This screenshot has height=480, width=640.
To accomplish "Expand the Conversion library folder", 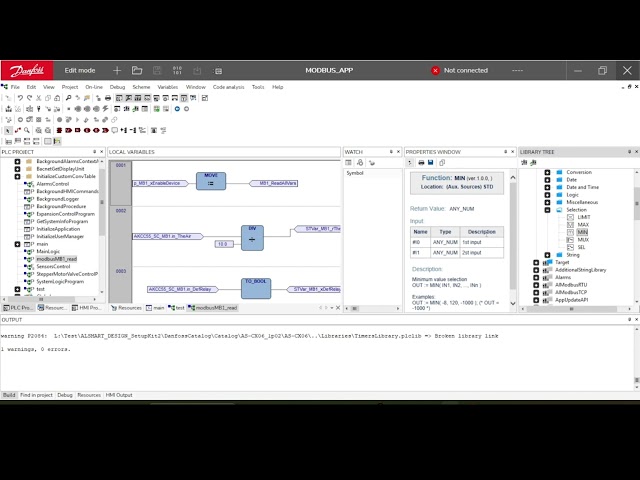I will coord(547,172).
